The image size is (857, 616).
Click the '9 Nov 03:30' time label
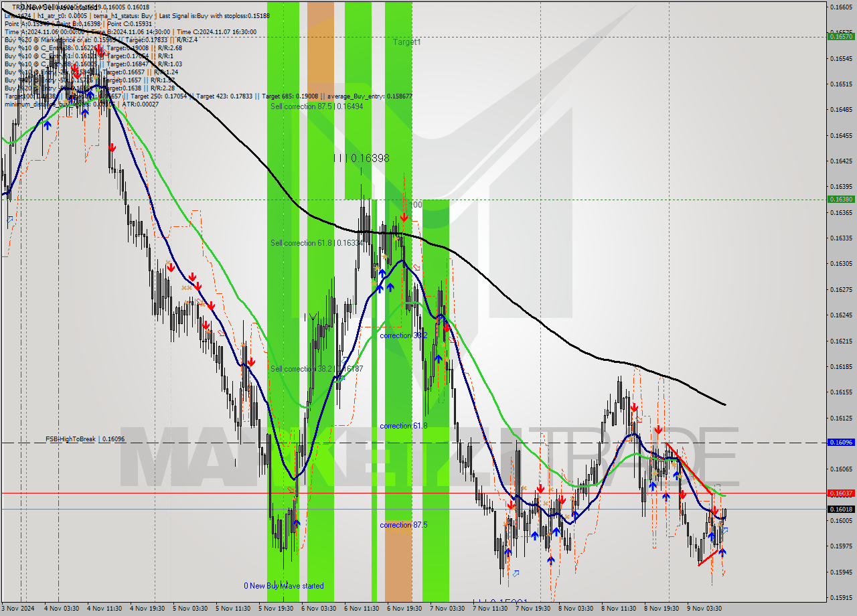click(704, 609)
